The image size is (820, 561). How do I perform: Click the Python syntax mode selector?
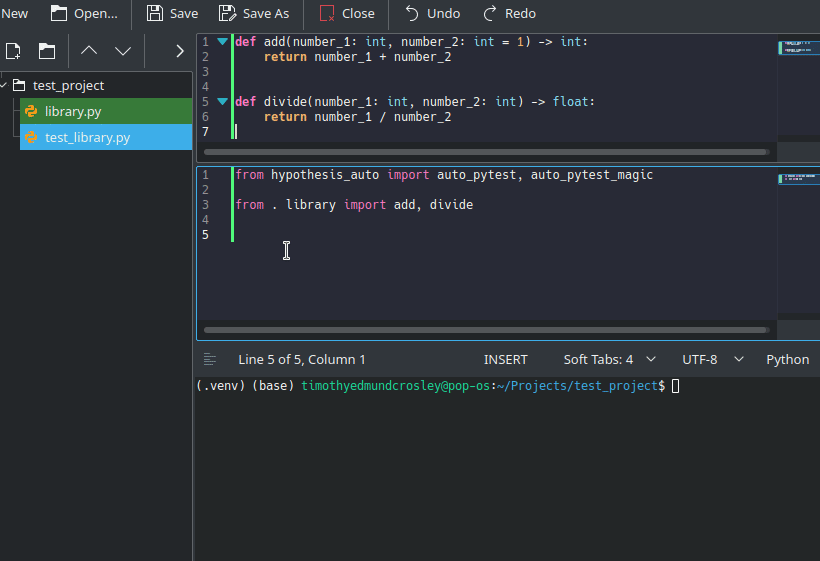787,359
